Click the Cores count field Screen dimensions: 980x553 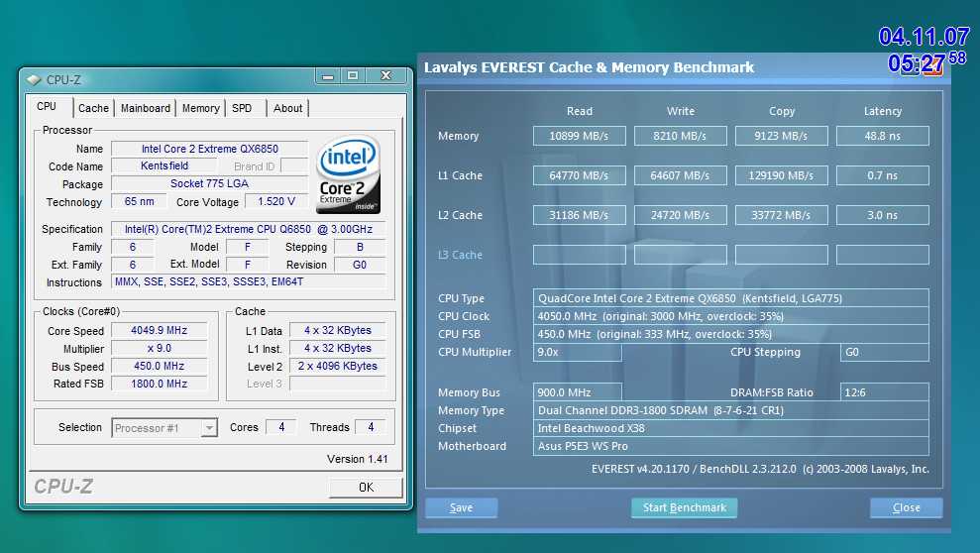281,427
